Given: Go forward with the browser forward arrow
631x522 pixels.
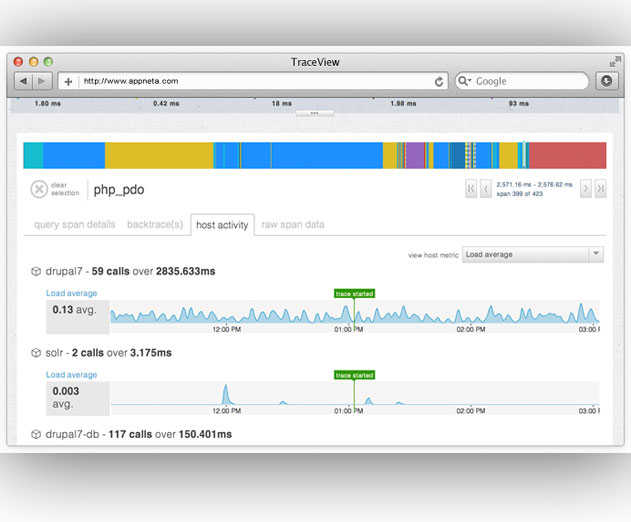Looking at the screenshot, I should coord(42,81).
